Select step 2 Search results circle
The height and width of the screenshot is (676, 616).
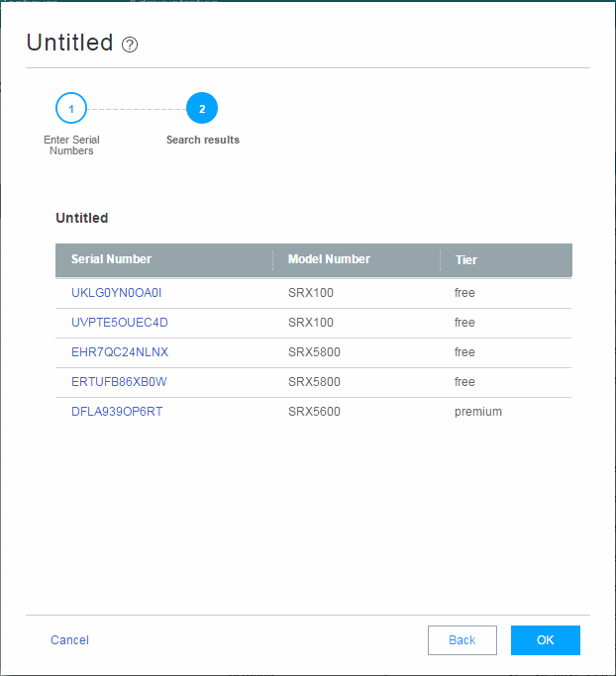coord(202,108)
